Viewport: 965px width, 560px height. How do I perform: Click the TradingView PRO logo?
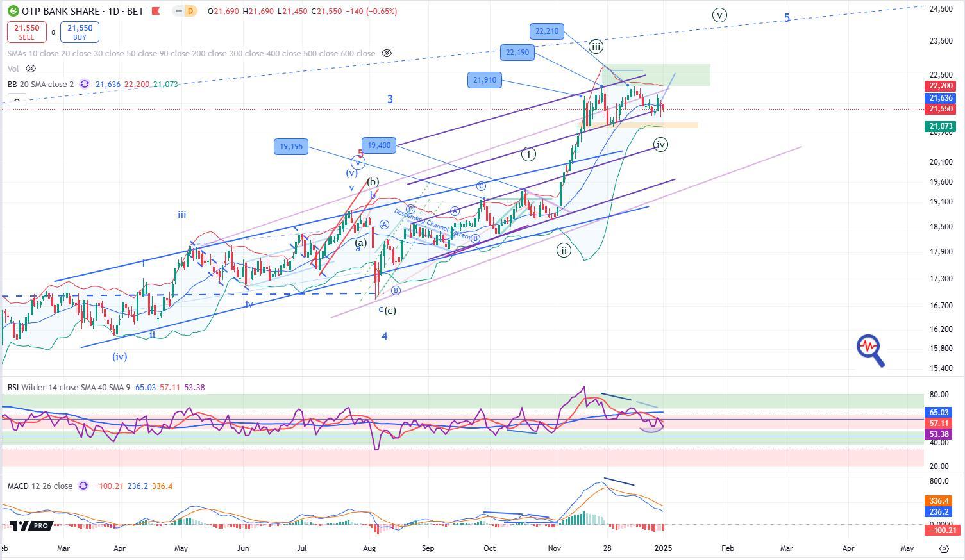click(30, 525)
